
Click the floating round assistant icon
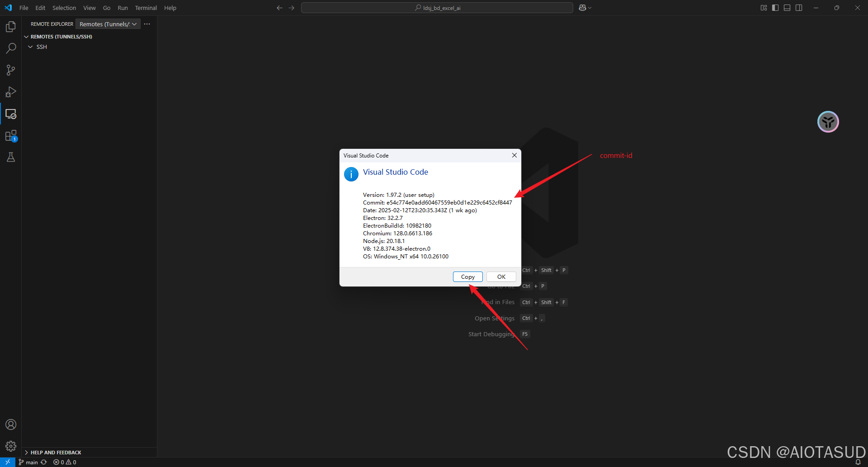[x=828, y=122]
